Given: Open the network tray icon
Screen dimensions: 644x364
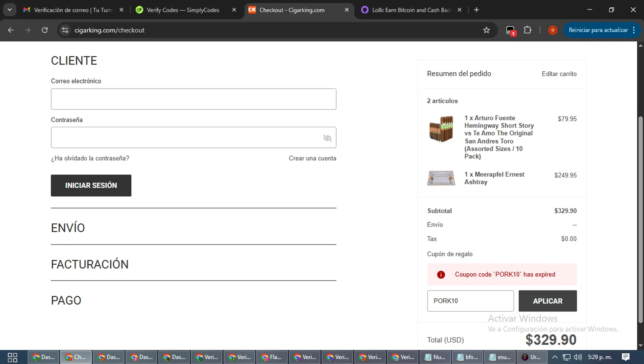Looking at the screenshot, I should (x=567, y=357).
